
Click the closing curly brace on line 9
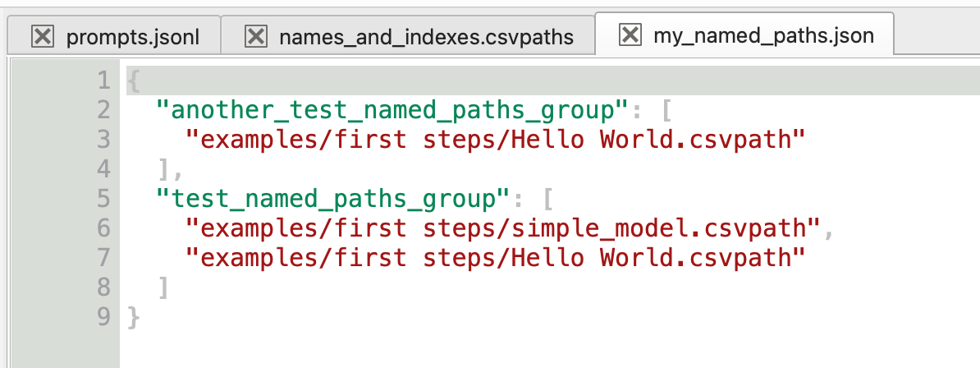pos(134,317)
